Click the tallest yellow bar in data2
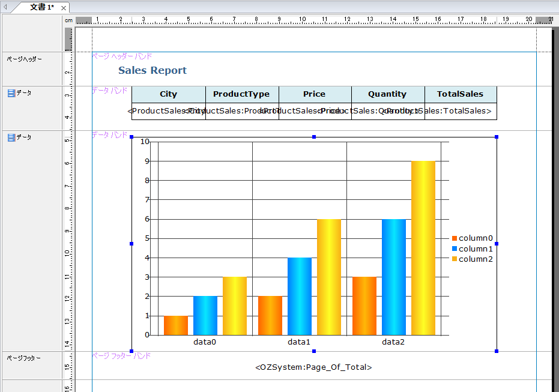This screenshot has height=392, width=559. click(x=423, y=247)
